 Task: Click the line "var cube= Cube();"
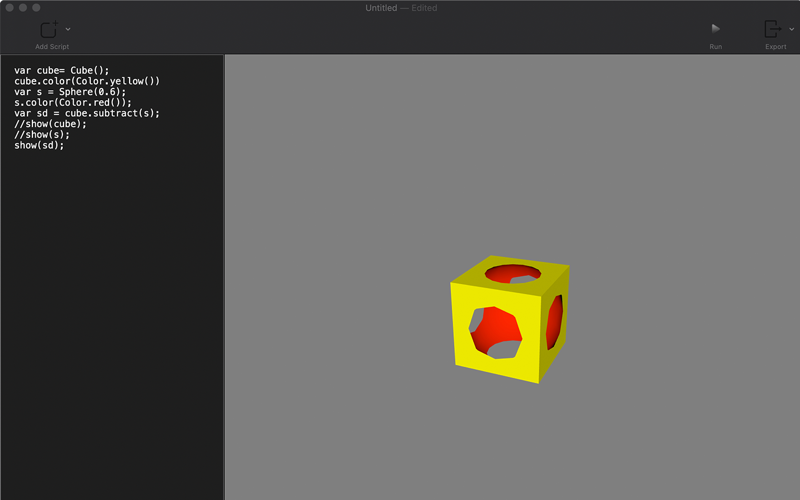[62, 70]
